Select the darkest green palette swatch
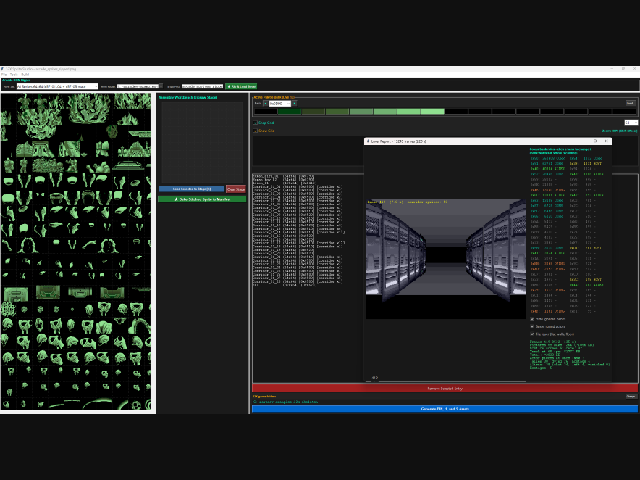Viewport: 640px width, 480px height. pos(289,111)
